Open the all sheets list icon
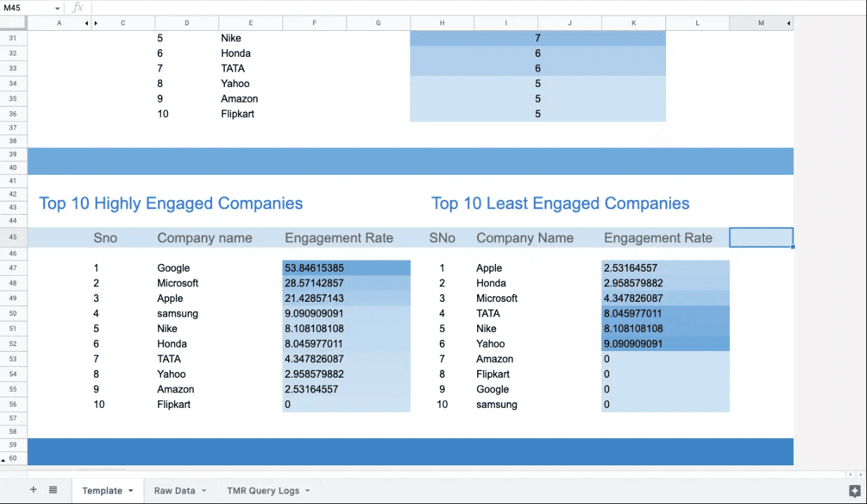867x504 pixels. [53, 490]
